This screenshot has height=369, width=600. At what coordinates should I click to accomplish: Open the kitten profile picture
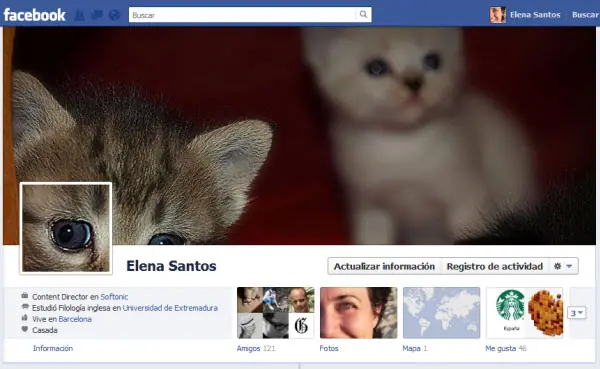click(66, 228)
